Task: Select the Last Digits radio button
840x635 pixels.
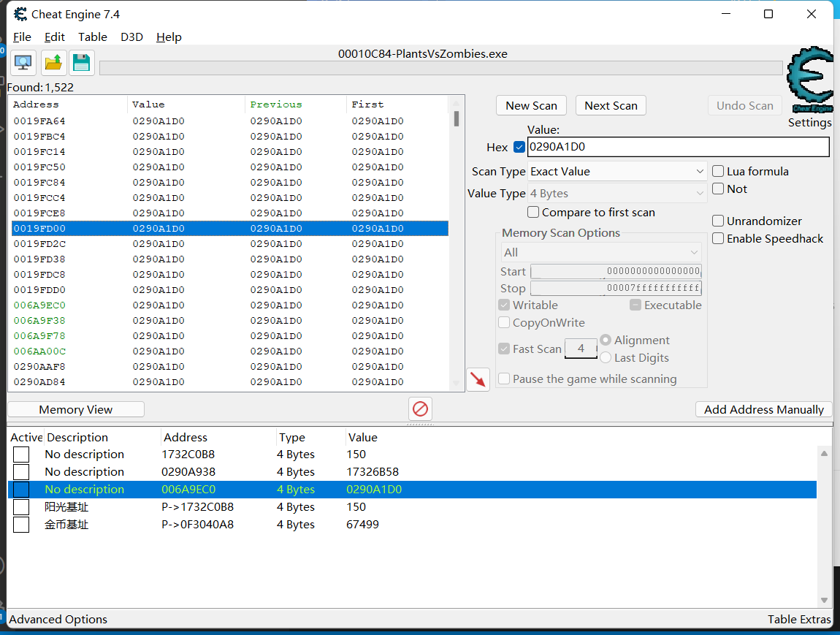Action: pos(606,357)
